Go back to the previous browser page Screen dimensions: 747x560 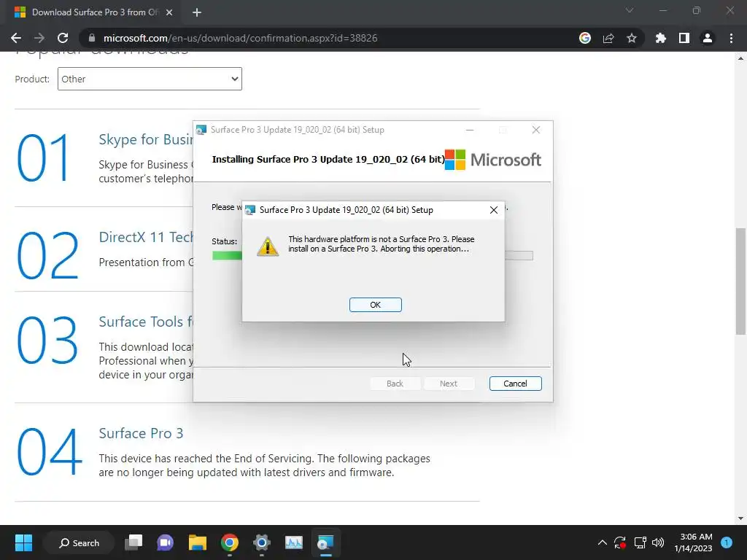coord(16,38)
